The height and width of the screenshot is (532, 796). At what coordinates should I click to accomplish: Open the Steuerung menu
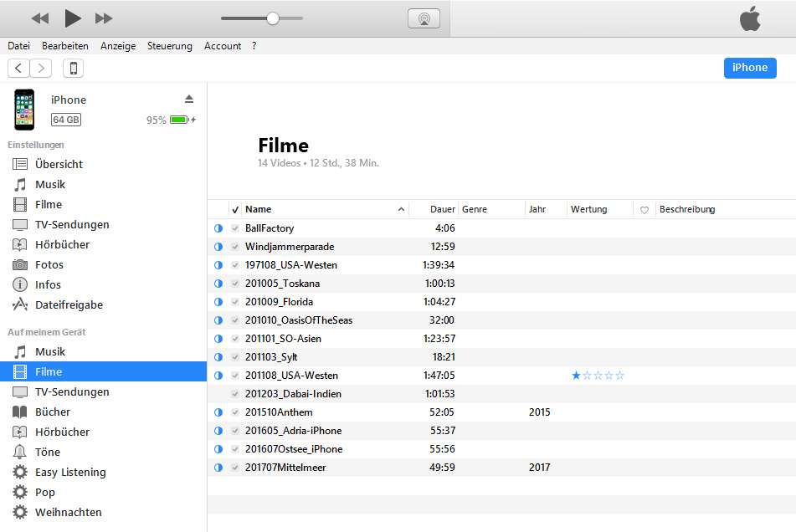click(170, 46)
